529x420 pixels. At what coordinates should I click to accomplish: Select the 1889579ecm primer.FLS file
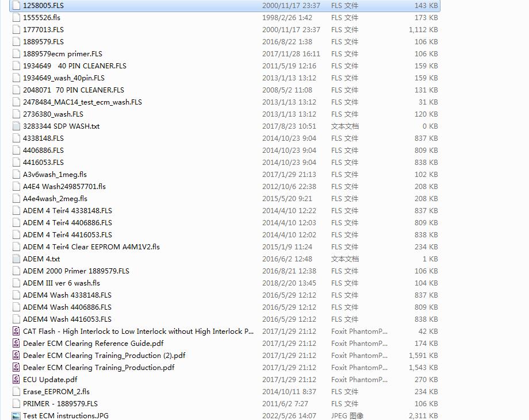tap(62, 53)
